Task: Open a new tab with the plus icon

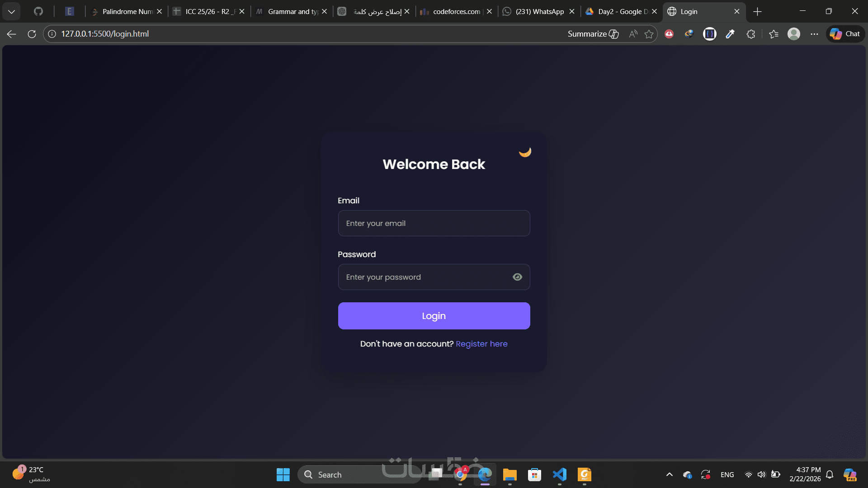Action: tap(758, 11)
